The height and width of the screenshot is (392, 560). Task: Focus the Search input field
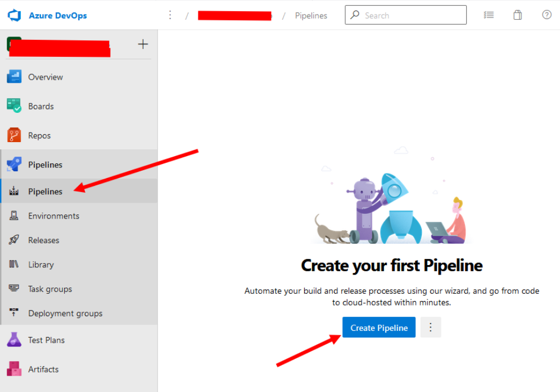(406, 15)
